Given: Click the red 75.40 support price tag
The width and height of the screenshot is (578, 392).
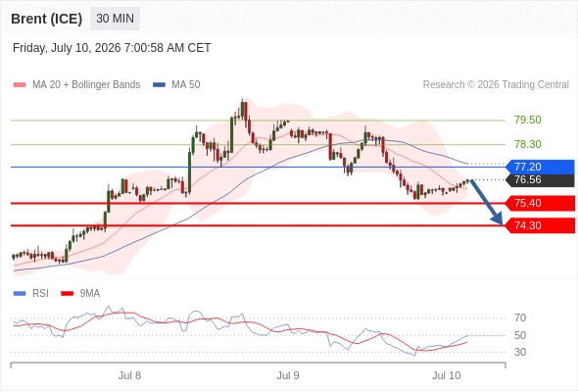Looking at the screenshot, I should click(x=540, y=203).
